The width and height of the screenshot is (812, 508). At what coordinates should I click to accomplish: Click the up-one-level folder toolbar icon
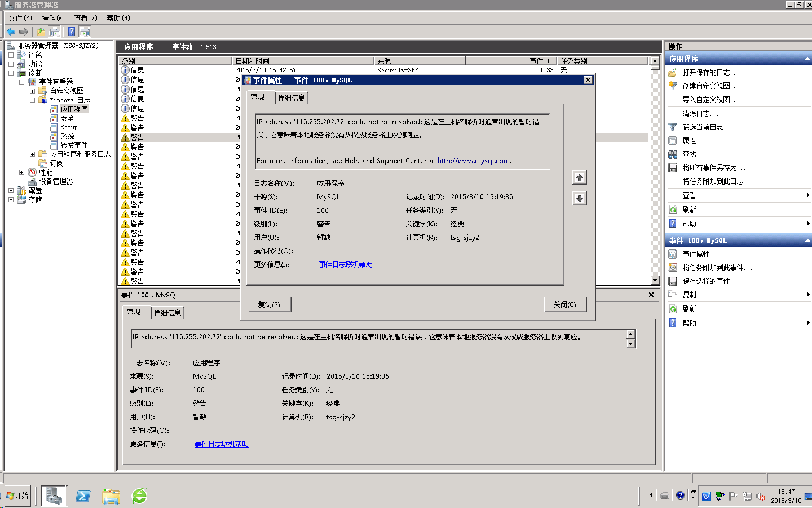41,32
